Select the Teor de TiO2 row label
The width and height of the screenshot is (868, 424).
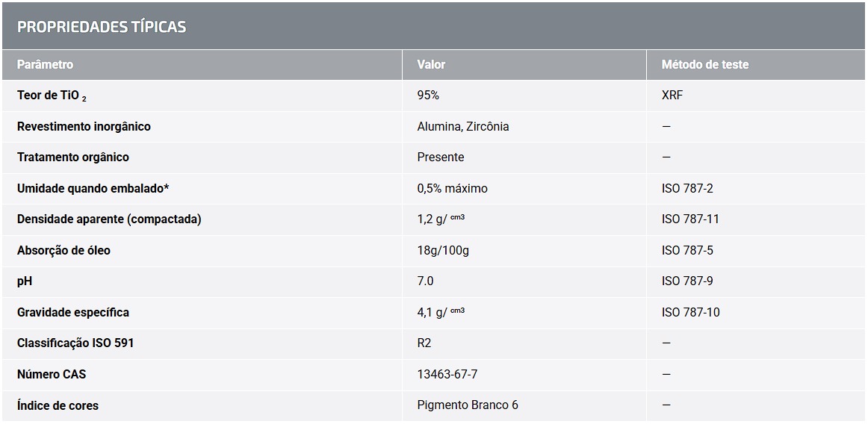click(x=52, y=96)
